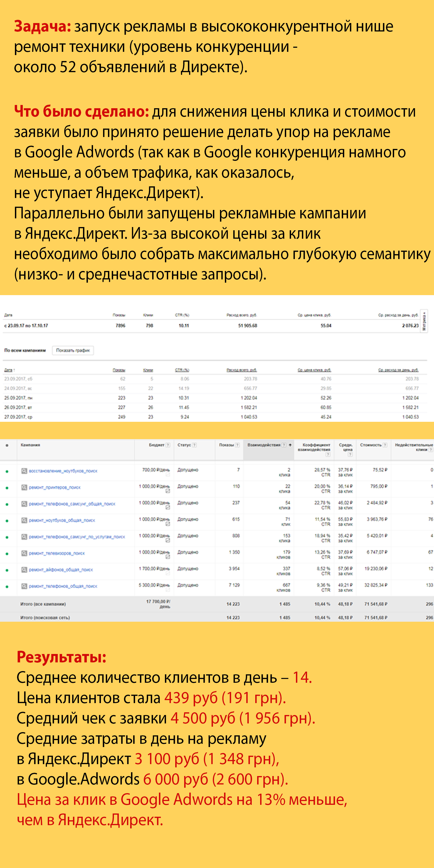Sort Direct table by CTR (%) column
The width and height of the screenshot is (434, 868).
pyautogui.click(x=182, y=370)
